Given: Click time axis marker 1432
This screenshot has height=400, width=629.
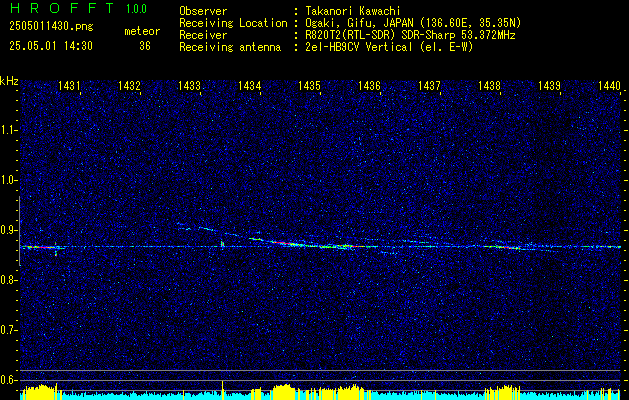Looking at the screenshot, I should click(x=129, y=85).
